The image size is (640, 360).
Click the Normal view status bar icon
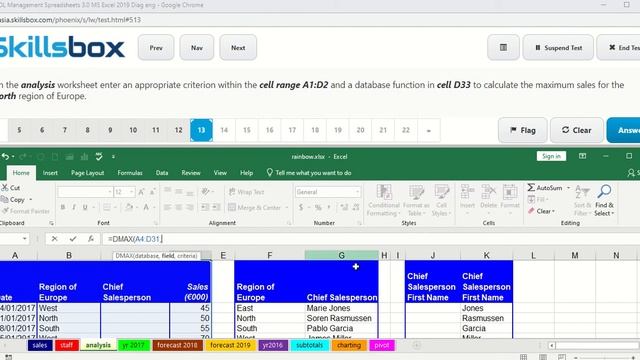(x=524, y=357)
